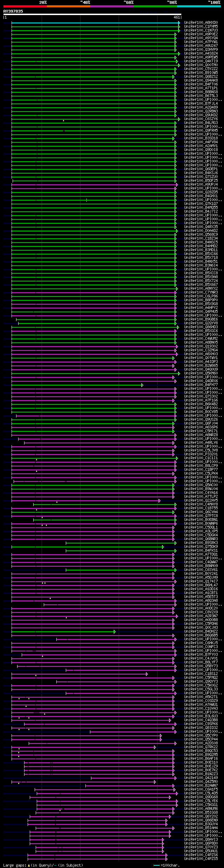Click the UniRef100_Q5UAU1 label
This screenshot has height=868, width=224.
pyautogui.click(x=201, y=851)
